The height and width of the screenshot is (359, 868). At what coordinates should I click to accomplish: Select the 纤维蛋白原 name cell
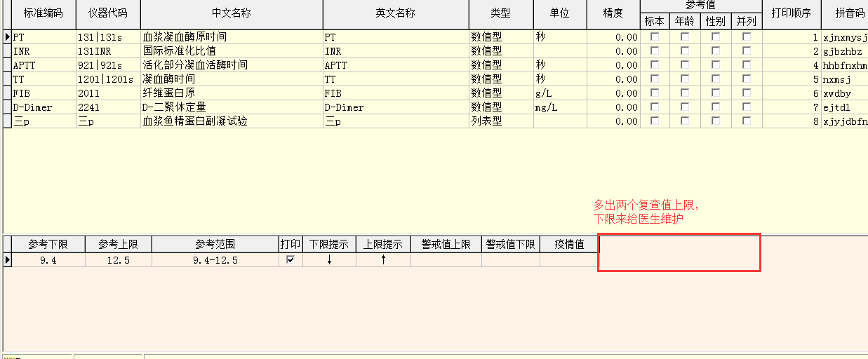pos(232,93)
